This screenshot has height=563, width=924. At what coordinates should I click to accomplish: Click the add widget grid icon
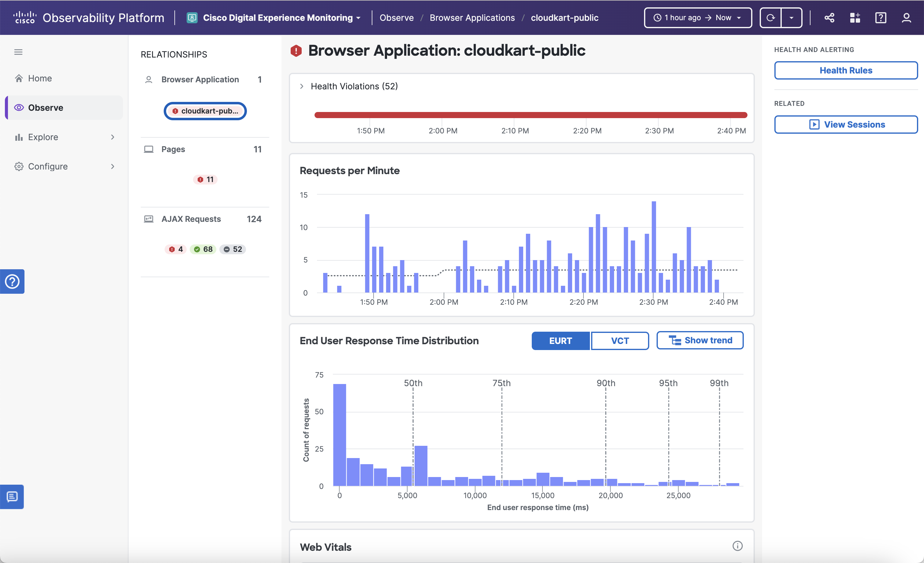[x=855, y=17]
